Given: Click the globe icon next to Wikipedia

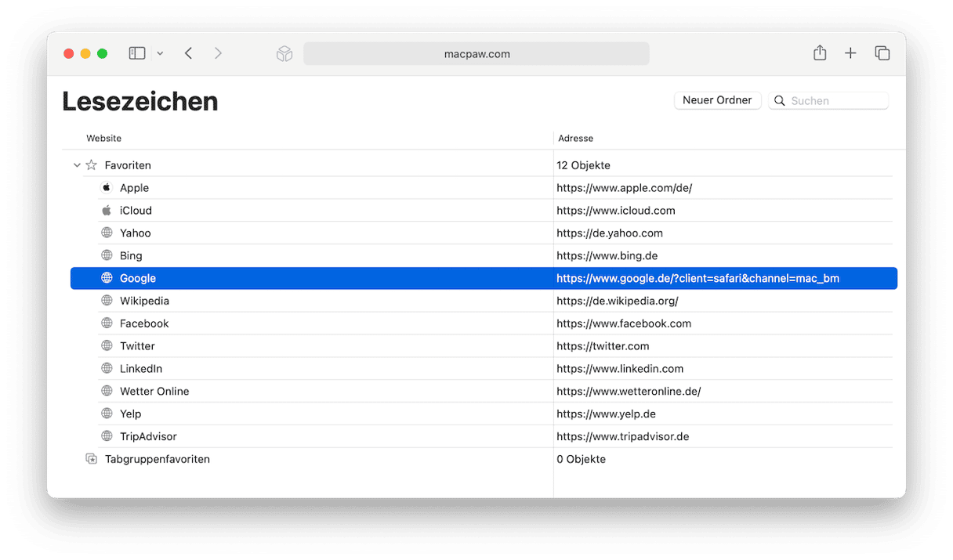Looking at the screenshot, I should click(107, 301).
